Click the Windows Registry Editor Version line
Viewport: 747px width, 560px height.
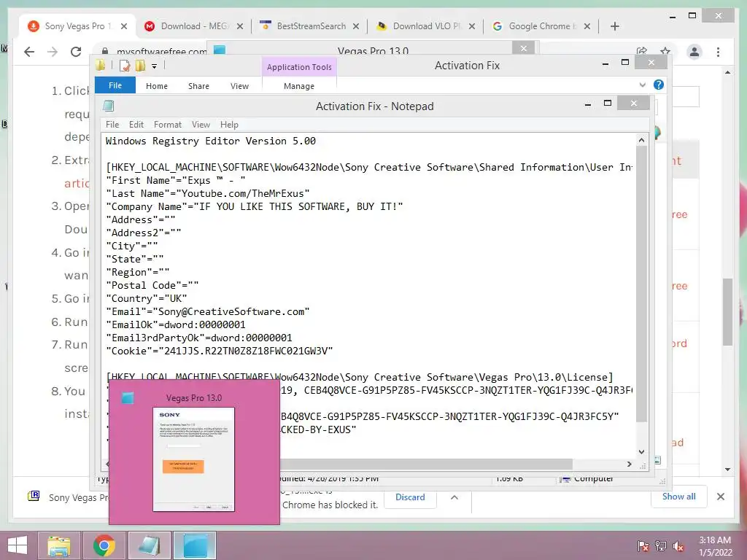[x=211, y=141]
